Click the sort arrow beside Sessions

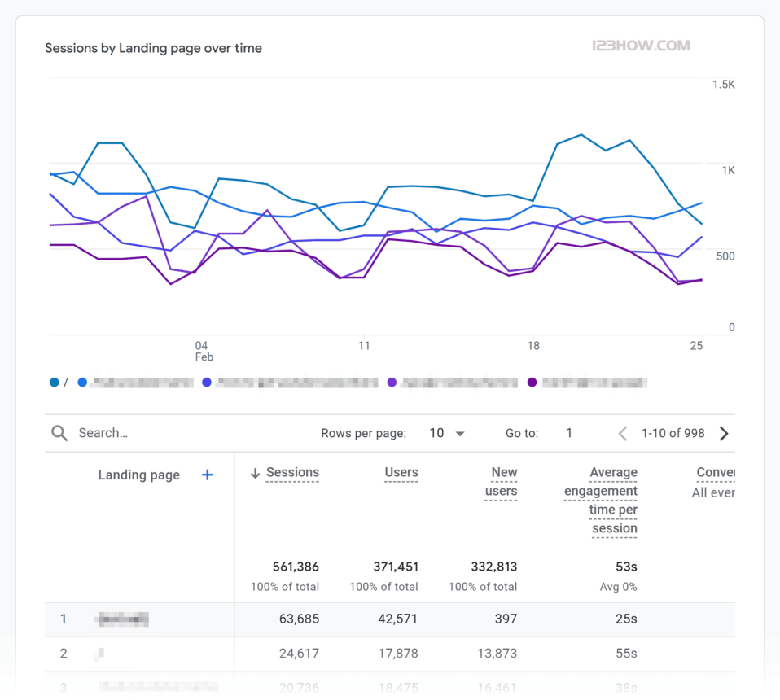[x=255, y=473]
